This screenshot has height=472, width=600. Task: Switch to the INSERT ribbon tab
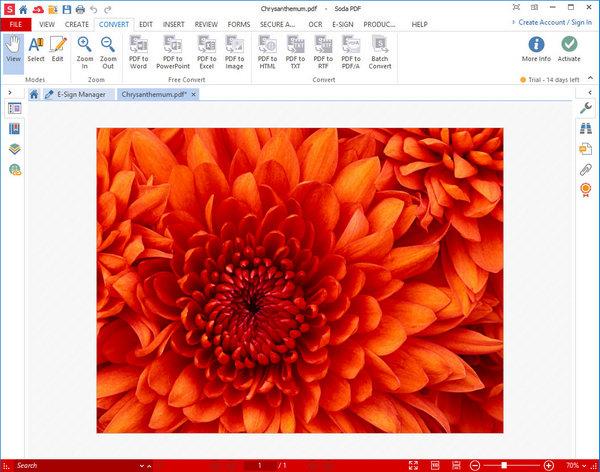[x=173, y=24]
